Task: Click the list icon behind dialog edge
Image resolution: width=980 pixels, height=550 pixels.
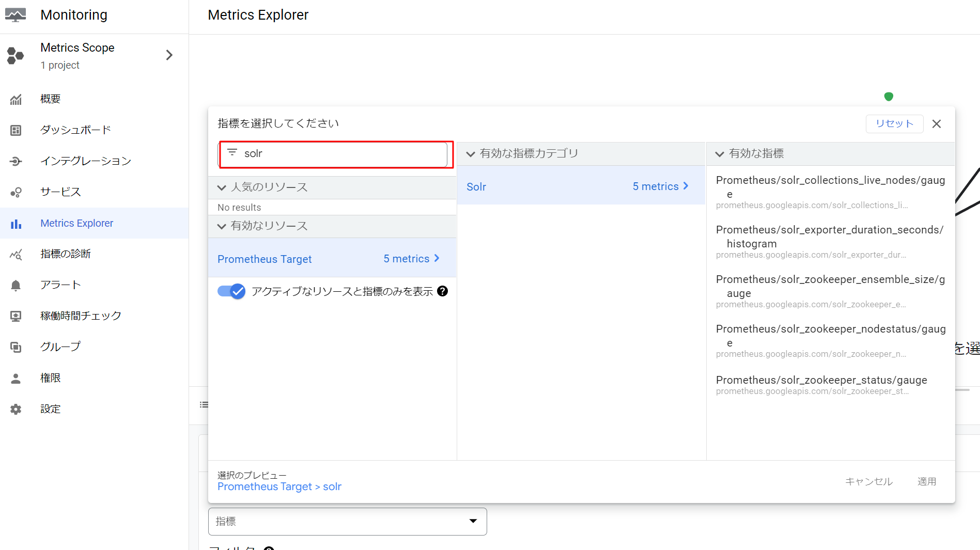Action: (204, 405)
